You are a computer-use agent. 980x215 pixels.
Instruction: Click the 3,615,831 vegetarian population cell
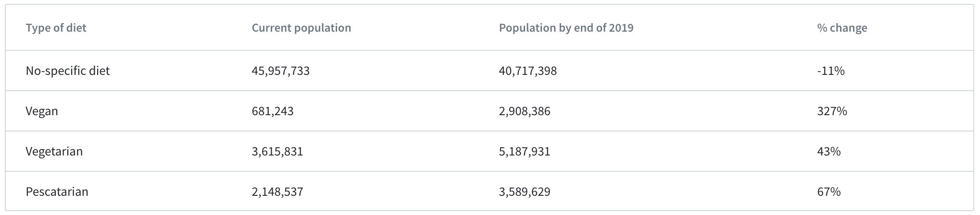tap(277, 152)
